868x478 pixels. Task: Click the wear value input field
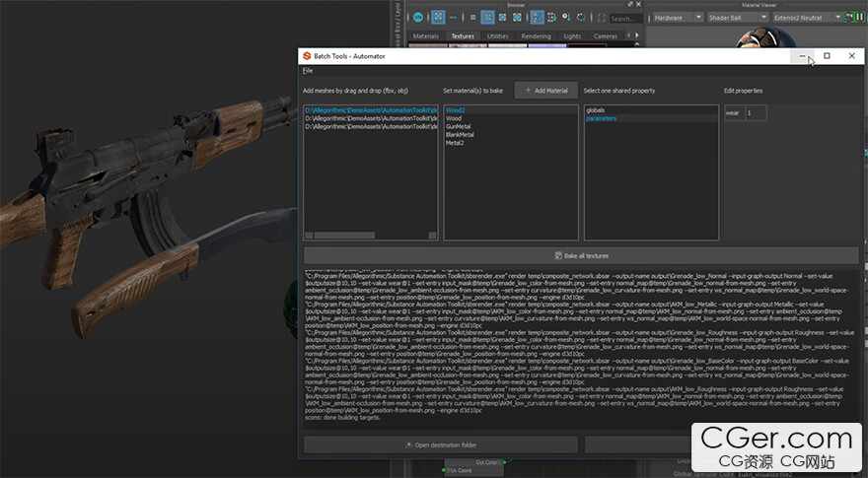[x=756, y=113]
